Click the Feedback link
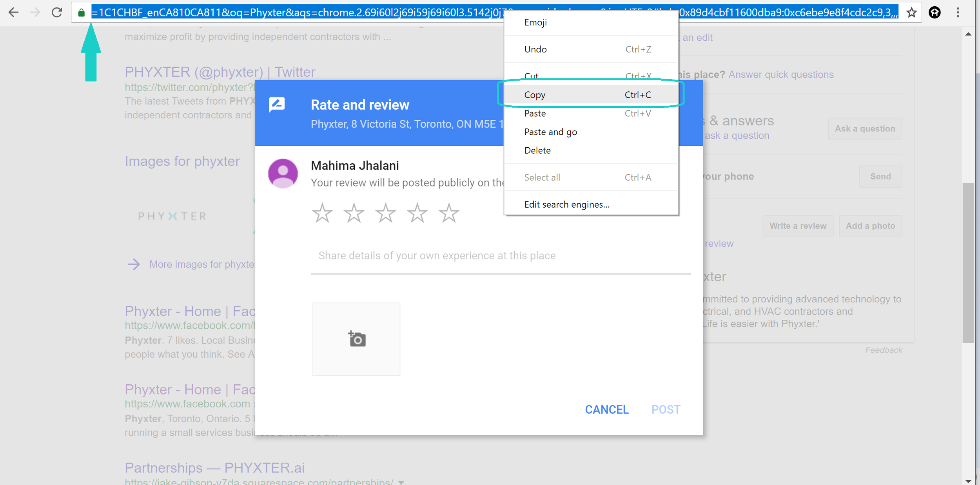The image size is (980, 485). pos(884,350)
